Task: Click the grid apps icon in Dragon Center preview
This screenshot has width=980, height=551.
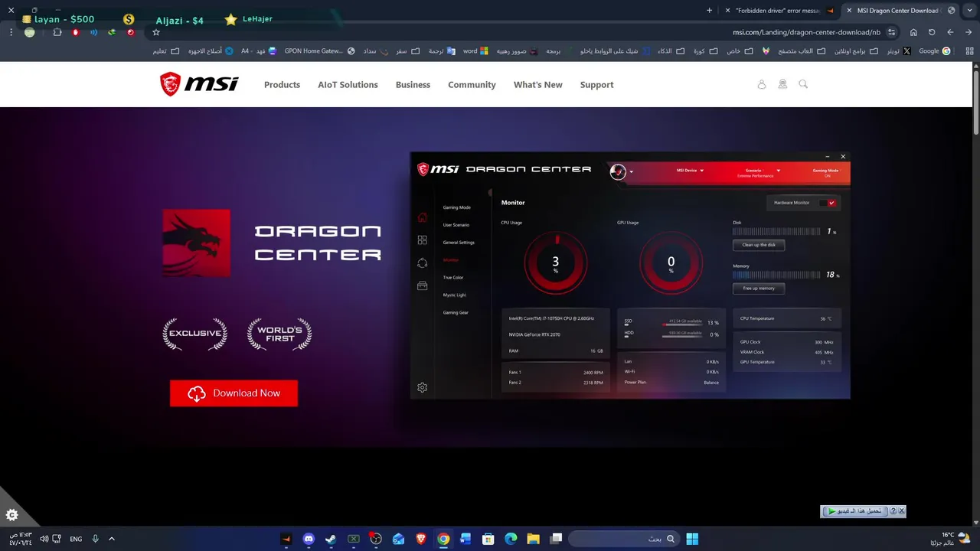Action: point(422,240)
